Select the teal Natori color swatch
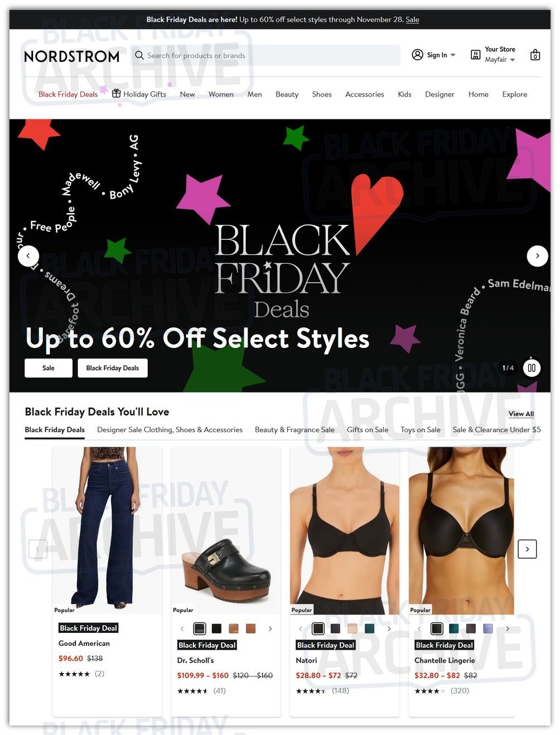This screenshot has width=560, height=735. point(369,628)
